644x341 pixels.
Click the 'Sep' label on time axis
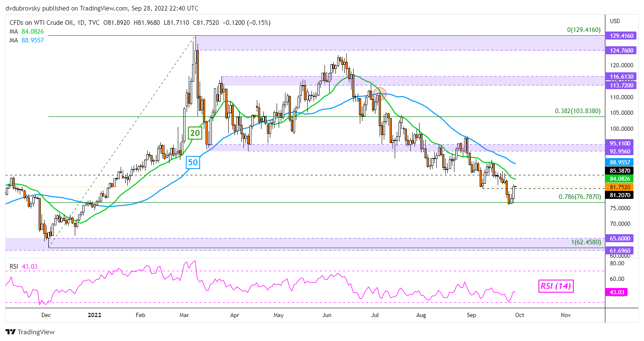(472, 315)
